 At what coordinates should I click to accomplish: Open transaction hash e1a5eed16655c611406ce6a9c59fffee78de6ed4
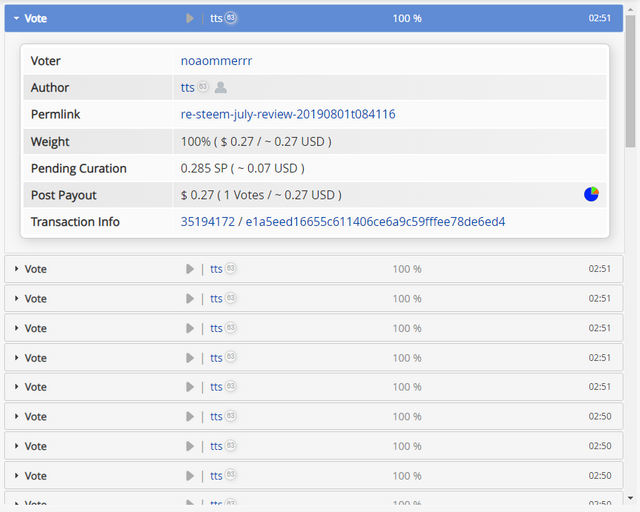point(375,222)
